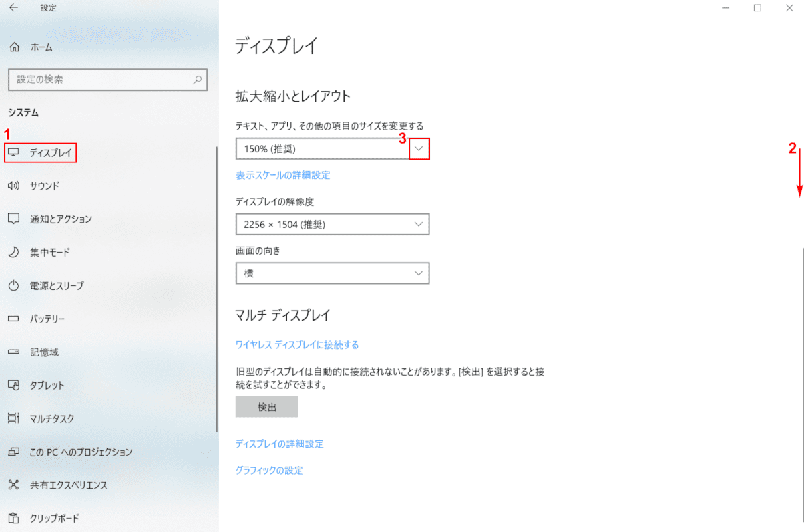Click the 集中モード moon icon
The height and width of the screenshot is (532, 804).
click(x=14, y=253)
